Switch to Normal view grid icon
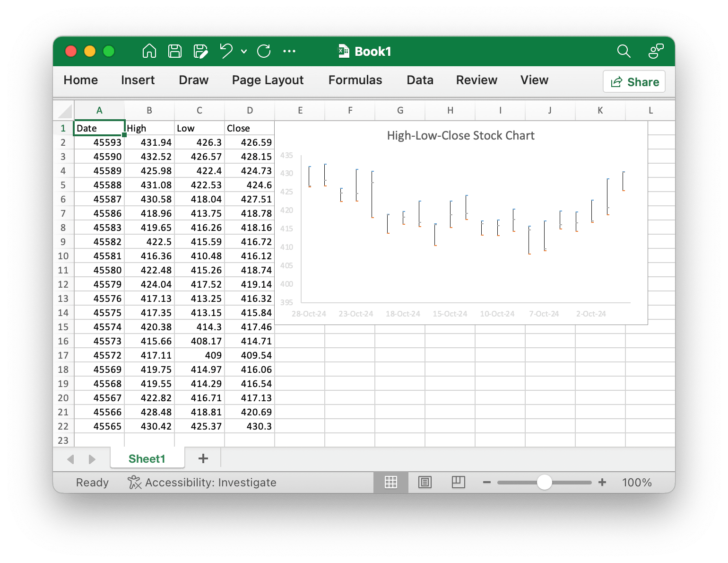This screenshot has width=728, height=563. point(391,483)
